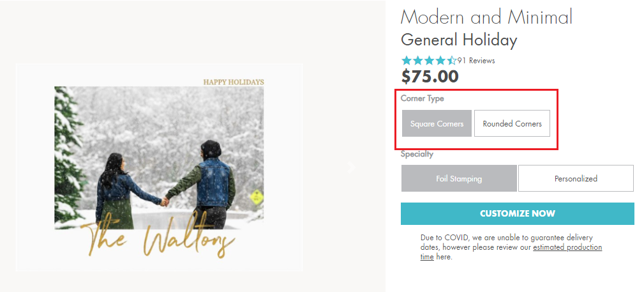Screen dimensions: 644x292
Task: Click the next image arrow beside the card
Action: pos(350,167)
